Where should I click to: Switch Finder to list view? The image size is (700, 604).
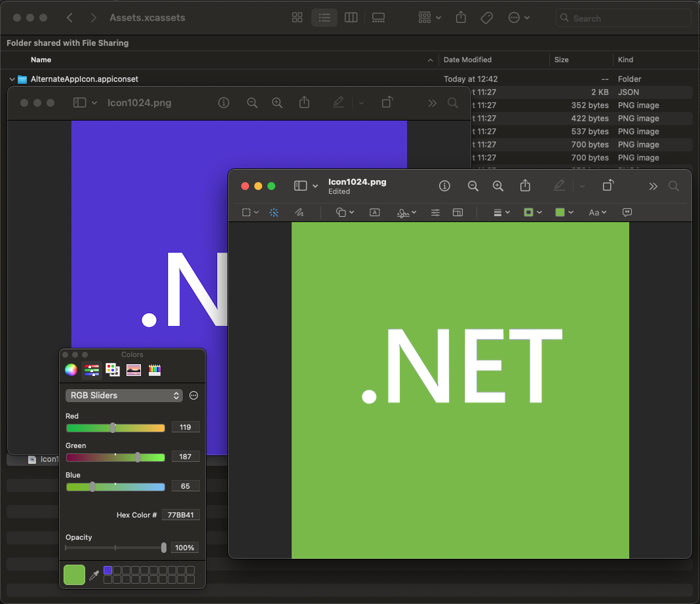pyautogui.click(x=324, y=18)
